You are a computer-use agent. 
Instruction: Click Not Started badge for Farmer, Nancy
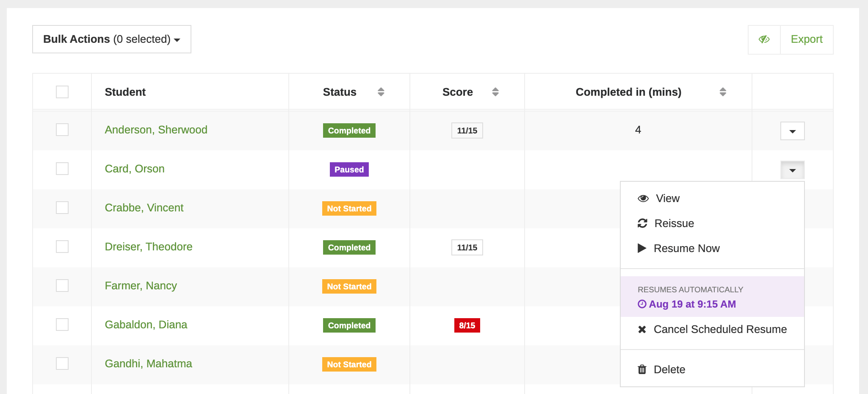click(x=349, y=286)
